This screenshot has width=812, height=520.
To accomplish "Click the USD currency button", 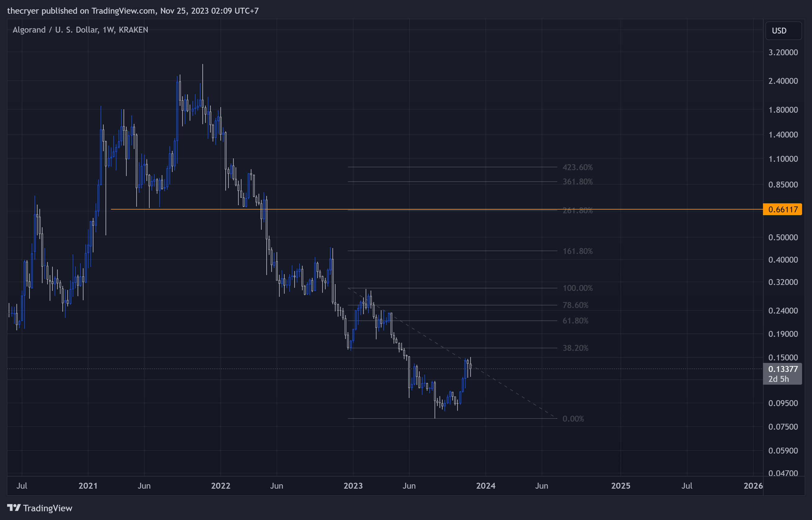I will [x=783, y=31].
